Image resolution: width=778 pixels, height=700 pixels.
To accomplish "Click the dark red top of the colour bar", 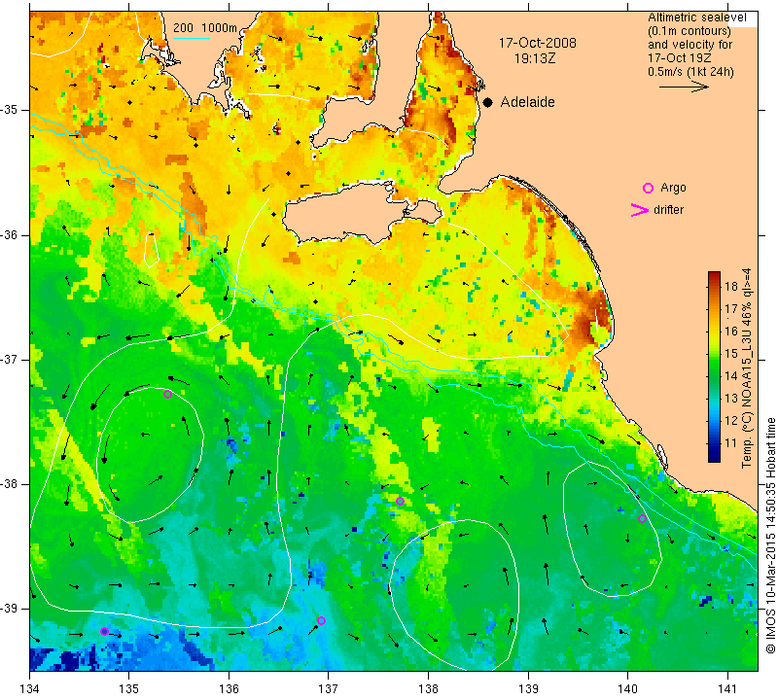I will click(714, 276).
